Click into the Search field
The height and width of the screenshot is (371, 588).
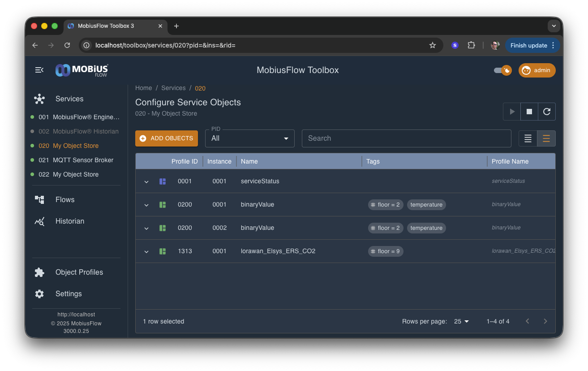(406, 138)
